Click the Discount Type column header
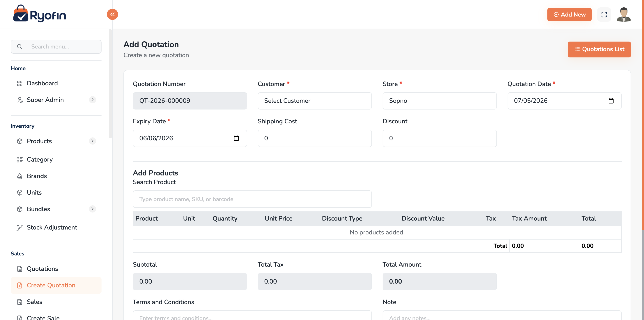 pyautogui.click(x=342, y=218)
